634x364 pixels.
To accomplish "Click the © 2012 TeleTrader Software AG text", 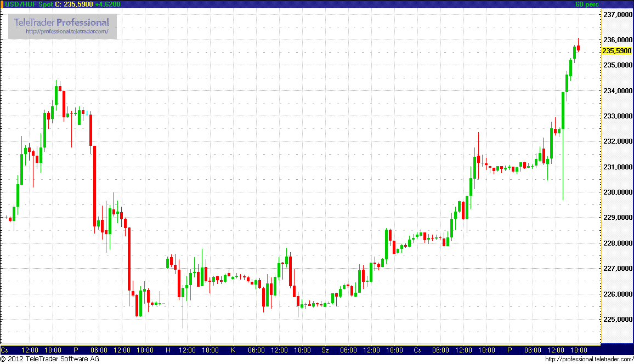I will [x=50, y=359].
